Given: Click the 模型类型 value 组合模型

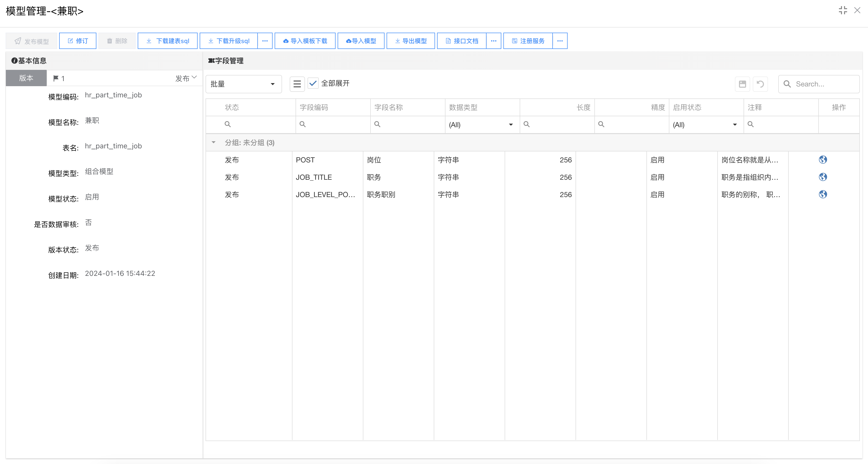Looking at the screenshot, I should pyautogui.click(x=99, y=171).
